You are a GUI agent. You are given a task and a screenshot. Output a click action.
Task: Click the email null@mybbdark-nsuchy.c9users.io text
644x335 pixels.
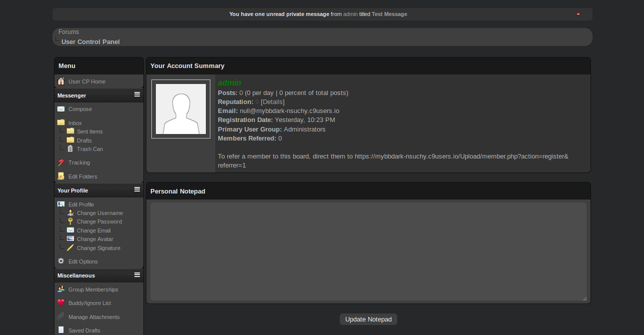click(289, 111)
